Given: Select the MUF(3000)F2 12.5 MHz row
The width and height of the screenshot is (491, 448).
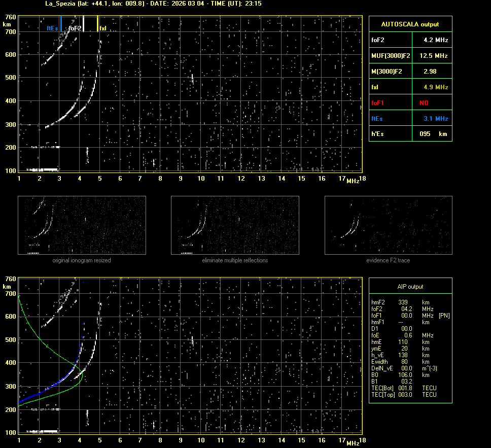Looking at the screenshot, I should tap(410, 55).
